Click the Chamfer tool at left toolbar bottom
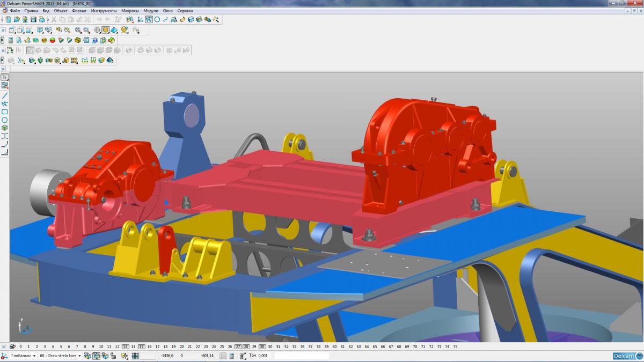This screenshot has width=644, height=362. (5, 153)
